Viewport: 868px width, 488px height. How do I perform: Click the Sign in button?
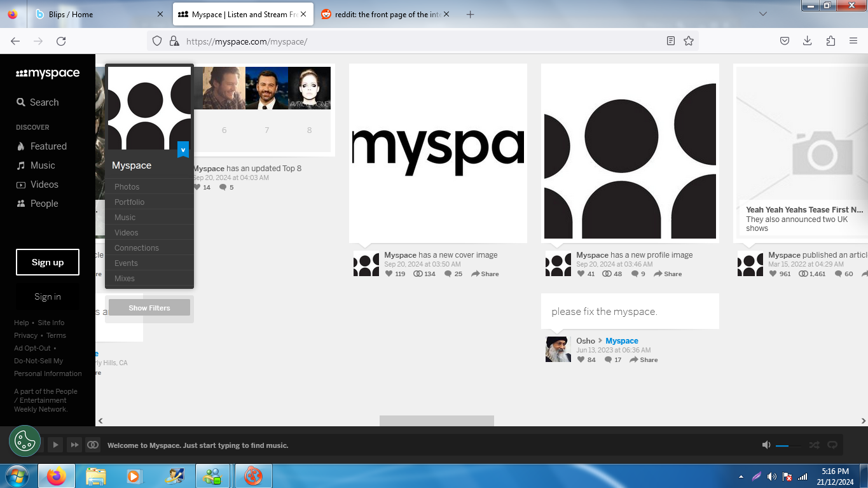point(48,296)
